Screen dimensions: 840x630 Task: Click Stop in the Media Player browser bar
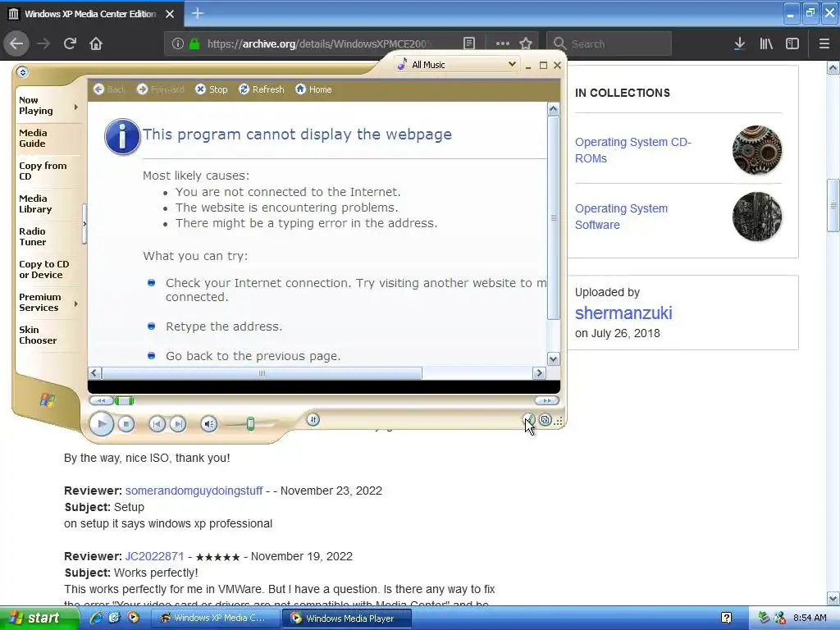211,89
